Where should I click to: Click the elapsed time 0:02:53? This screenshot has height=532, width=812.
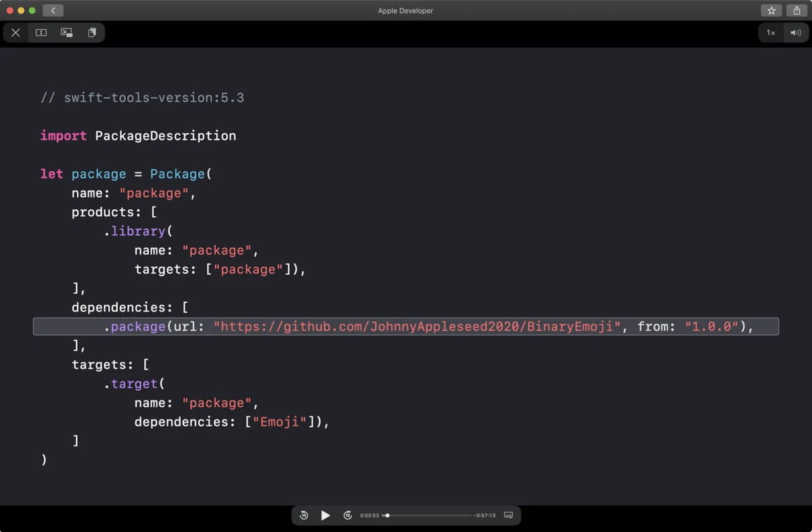369,516
